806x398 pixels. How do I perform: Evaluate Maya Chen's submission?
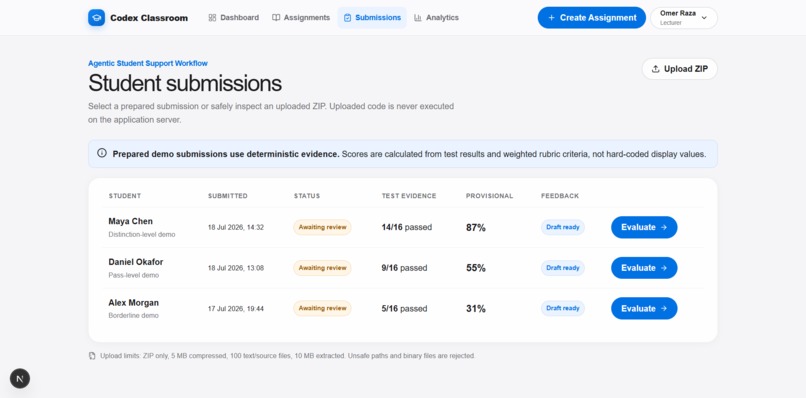pyautogui.click(x=644, y=227)
